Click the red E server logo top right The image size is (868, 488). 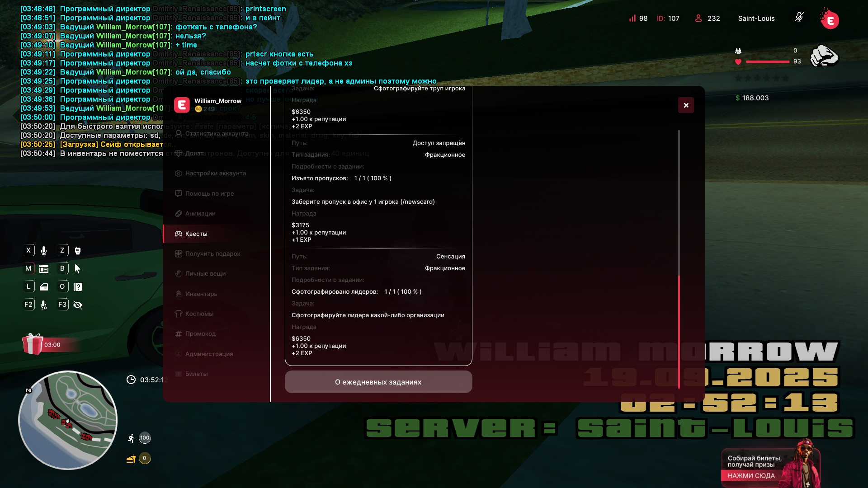coord(830,20)
